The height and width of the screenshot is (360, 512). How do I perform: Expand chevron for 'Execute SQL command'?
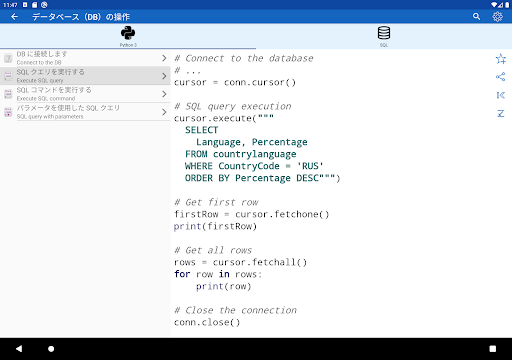point(164,94)
